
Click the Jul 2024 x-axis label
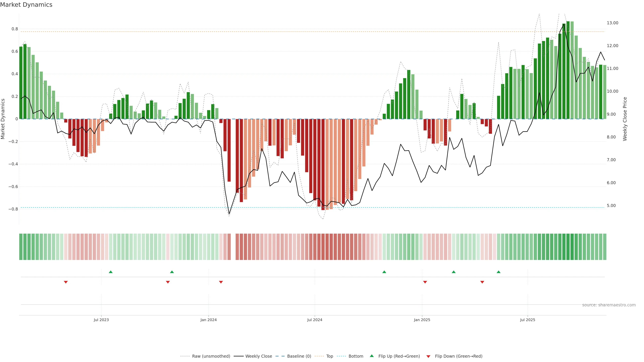[314, 320]
